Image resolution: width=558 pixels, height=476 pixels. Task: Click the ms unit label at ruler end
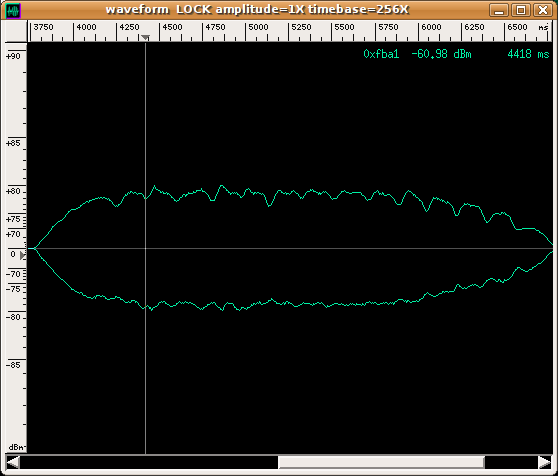pyautogui.click(x=543, y=27)
